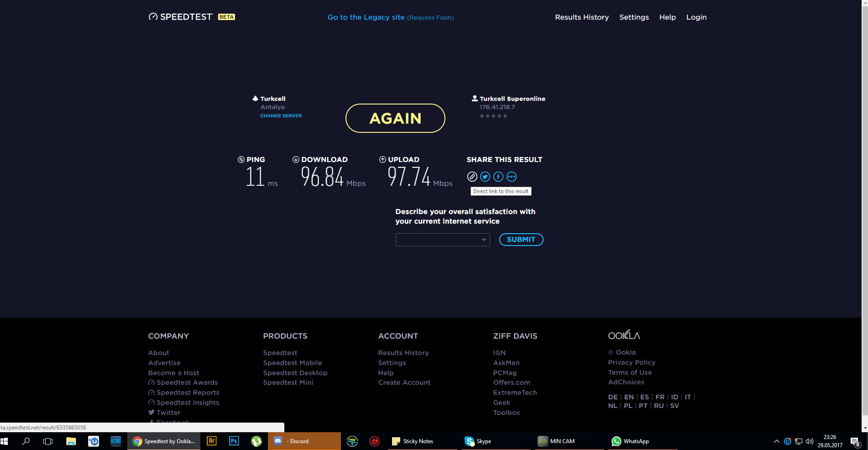Open network icon in system tray
Image resolution: width=868 pixels, height=450 pixels.
799,441
